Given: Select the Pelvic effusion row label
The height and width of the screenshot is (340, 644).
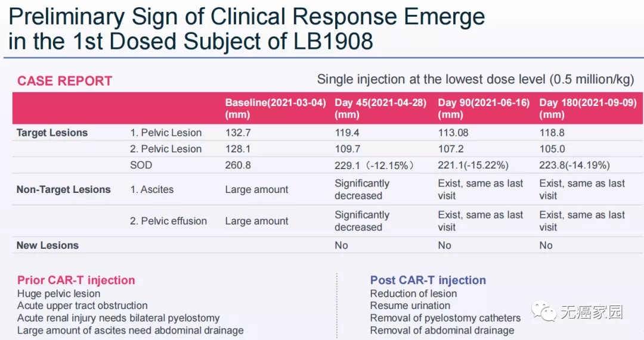Looking at the screenshot, I should coord(168,221).
